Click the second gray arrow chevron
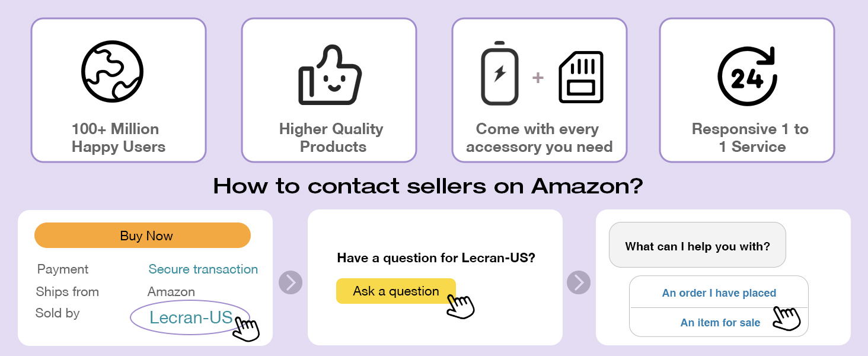This screenshot has width=868, height=356. coord(579,282)
